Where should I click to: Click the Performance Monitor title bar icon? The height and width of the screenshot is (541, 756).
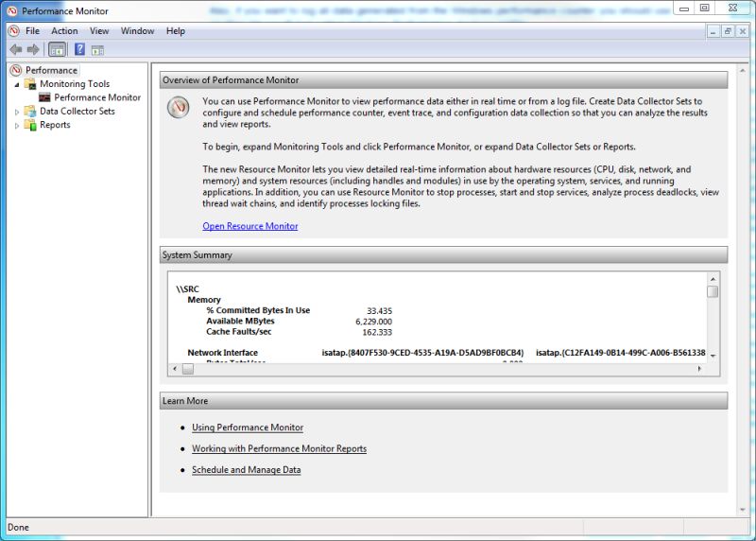[x=12, y=10]
